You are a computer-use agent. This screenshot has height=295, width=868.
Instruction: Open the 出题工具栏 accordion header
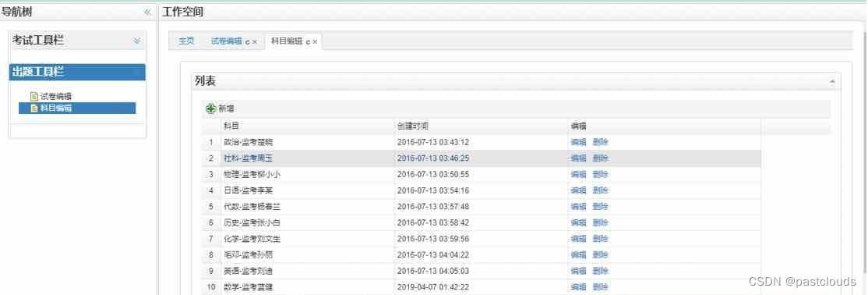(77, 72)
